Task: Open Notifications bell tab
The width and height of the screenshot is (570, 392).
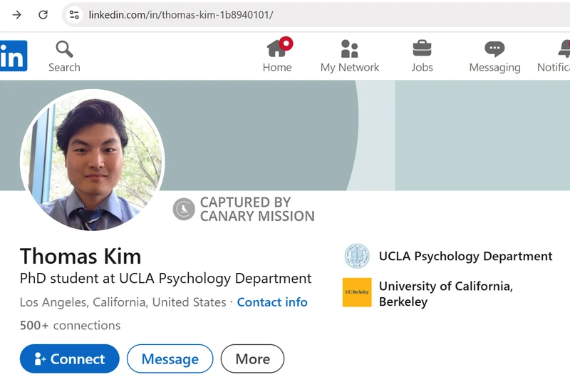Action: pyautogui.click(x=554, y=56)
